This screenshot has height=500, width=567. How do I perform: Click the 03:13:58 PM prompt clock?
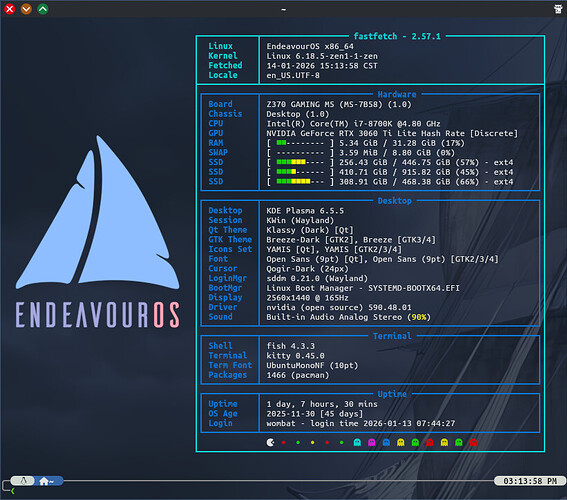click(530, 481)
